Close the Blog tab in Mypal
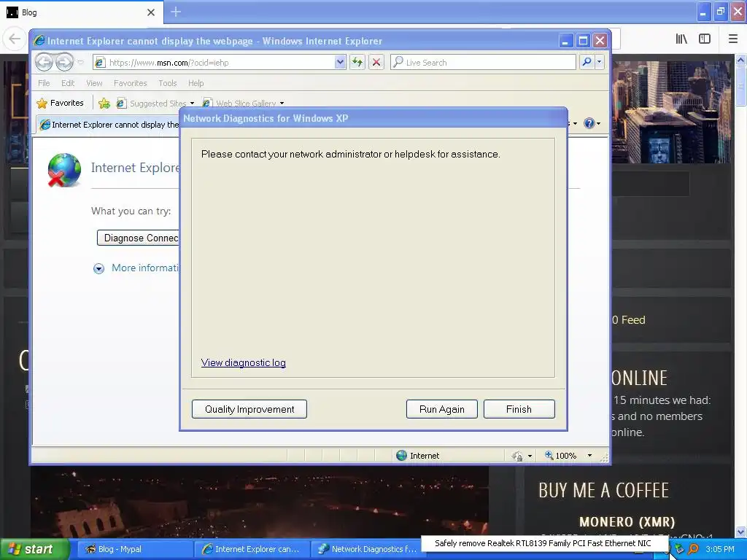Image resolution: width=747 pixels, height=560 pixels. (151, 12)
